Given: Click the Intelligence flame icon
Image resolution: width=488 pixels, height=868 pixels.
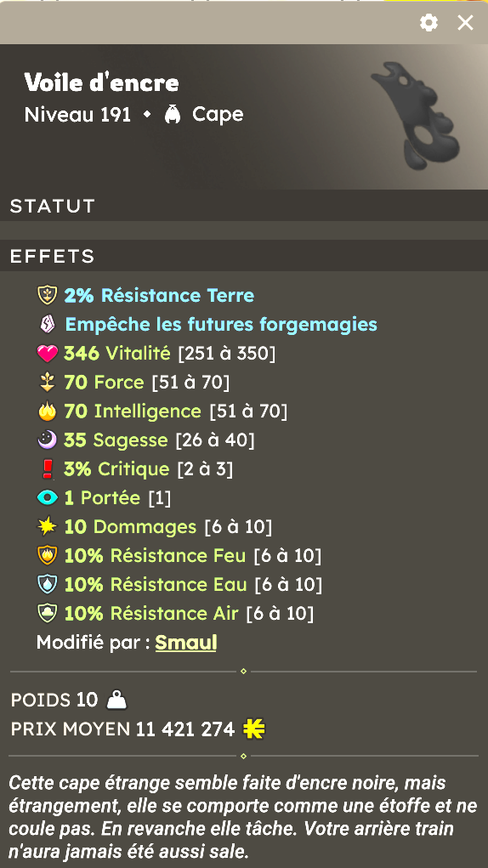Looking at the screenshot, I should (x=47, y=411).
